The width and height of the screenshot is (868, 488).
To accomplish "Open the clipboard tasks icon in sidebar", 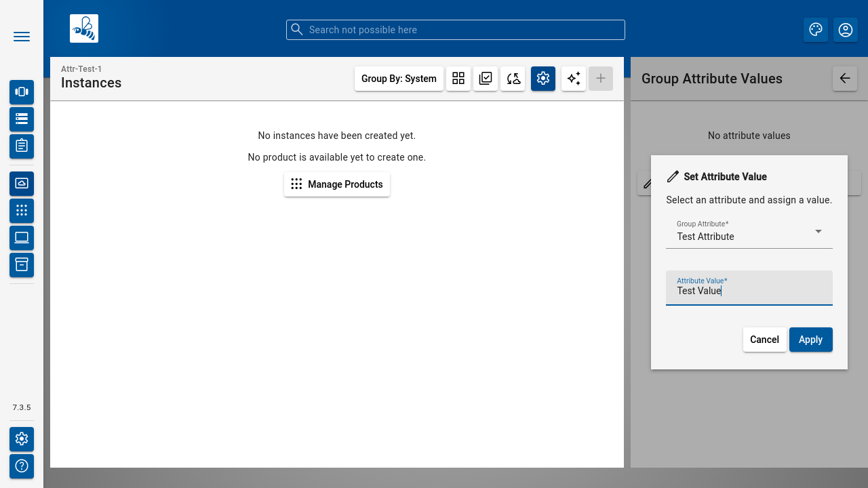I will point(22,146).
